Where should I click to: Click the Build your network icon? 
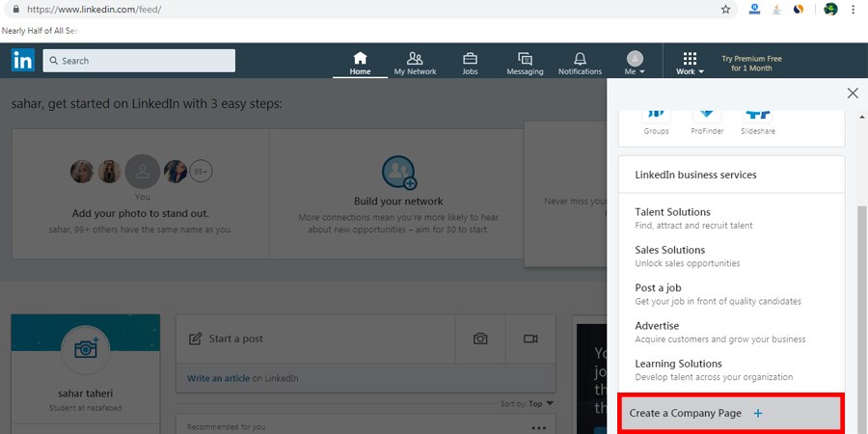pyautogui.click(x=398, y=173)
